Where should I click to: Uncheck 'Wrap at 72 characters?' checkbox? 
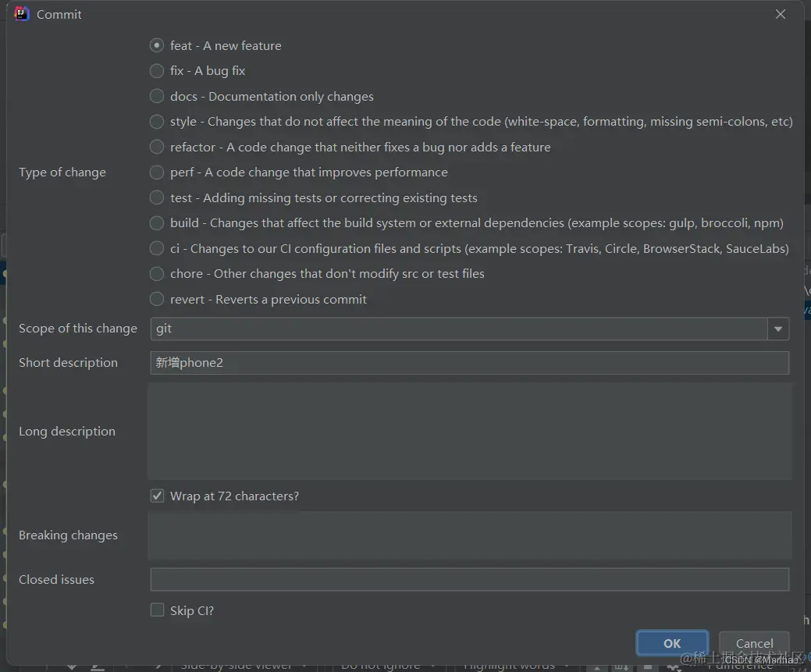pyautogui.click(x=157, y=496)
